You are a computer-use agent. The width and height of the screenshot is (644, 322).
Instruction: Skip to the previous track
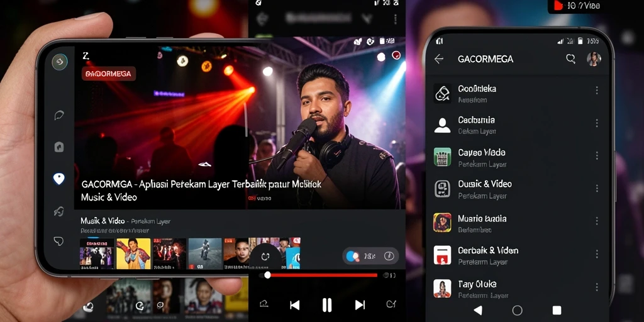coord(295,305)
